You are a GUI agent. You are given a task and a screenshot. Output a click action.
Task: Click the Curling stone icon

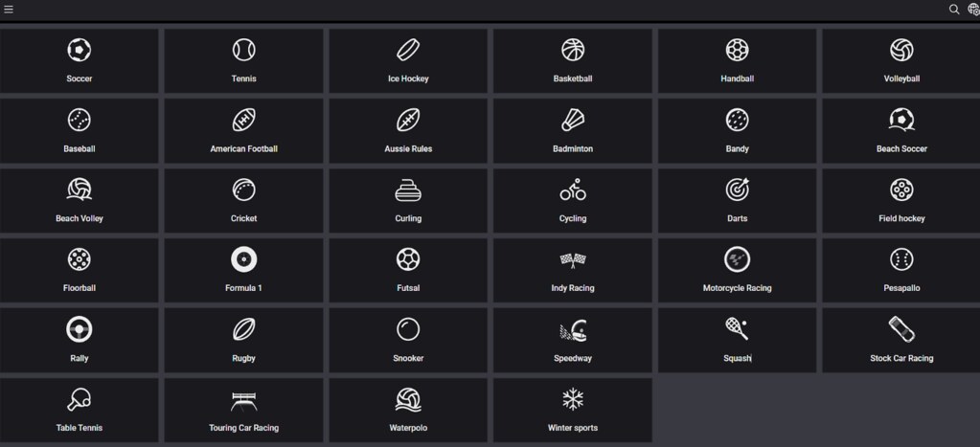408,190
